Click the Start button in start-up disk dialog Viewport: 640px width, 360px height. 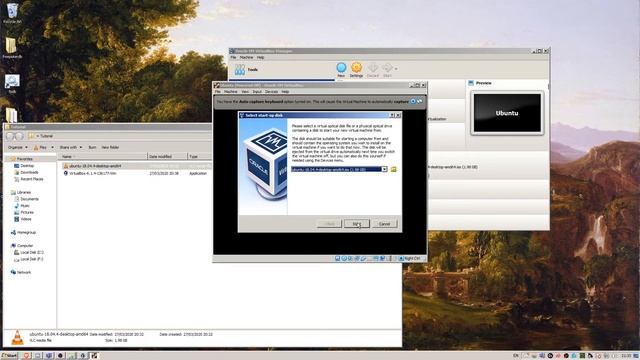pos(356,224)
